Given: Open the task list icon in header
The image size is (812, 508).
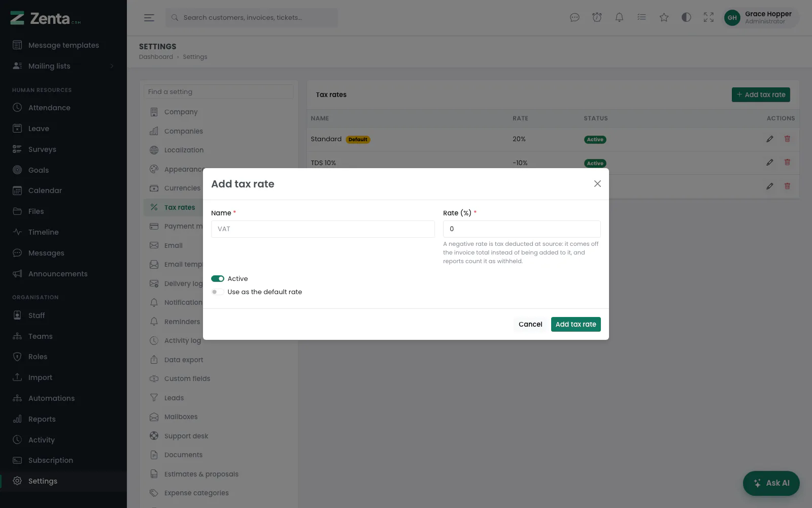Looking at the screenshot, I should (x=641, y=17).
